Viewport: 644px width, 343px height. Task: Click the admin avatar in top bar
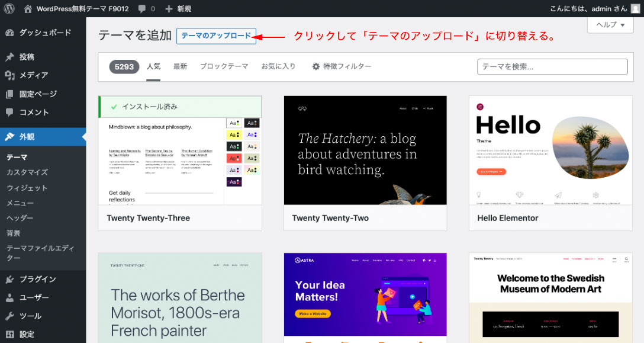(636, 9)
